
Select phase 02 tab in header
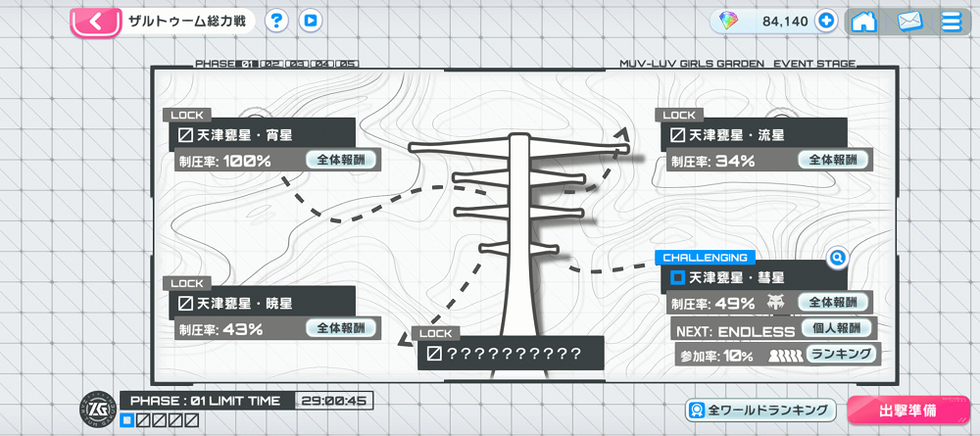(x=271, y=64)
